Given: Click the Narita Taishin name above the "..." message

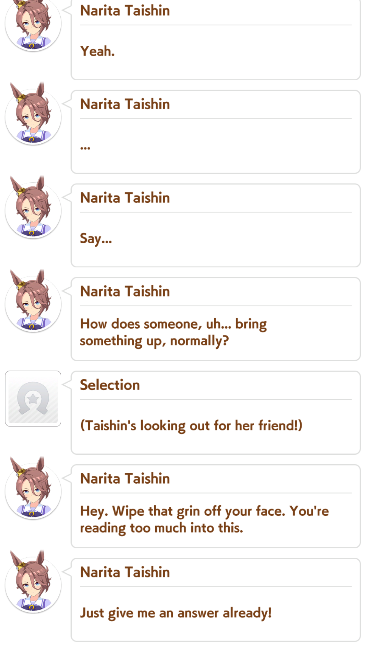Looking at the screenshot, I should pos(125,104).
